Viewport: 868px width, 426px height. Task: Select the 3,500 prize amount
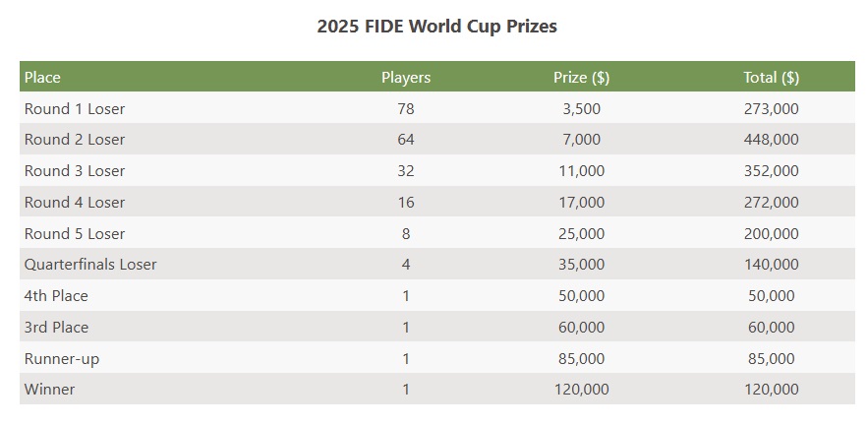pos(582,108)
